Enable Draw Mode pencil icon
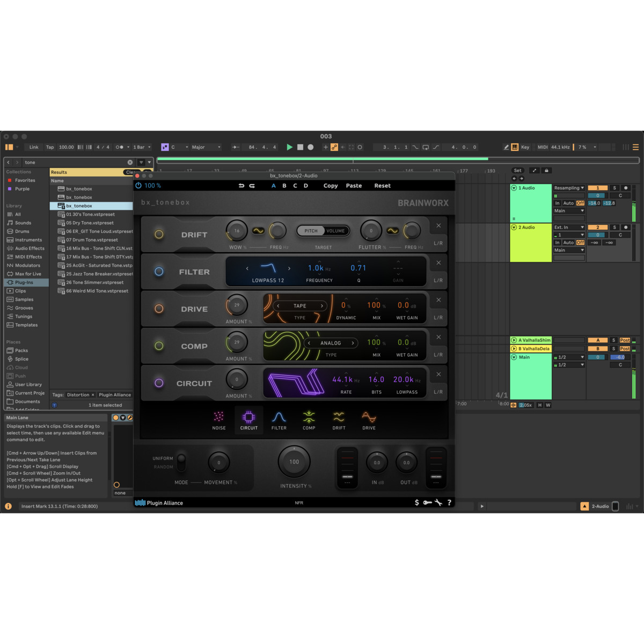The image size is (644, 644). point(506,147)
